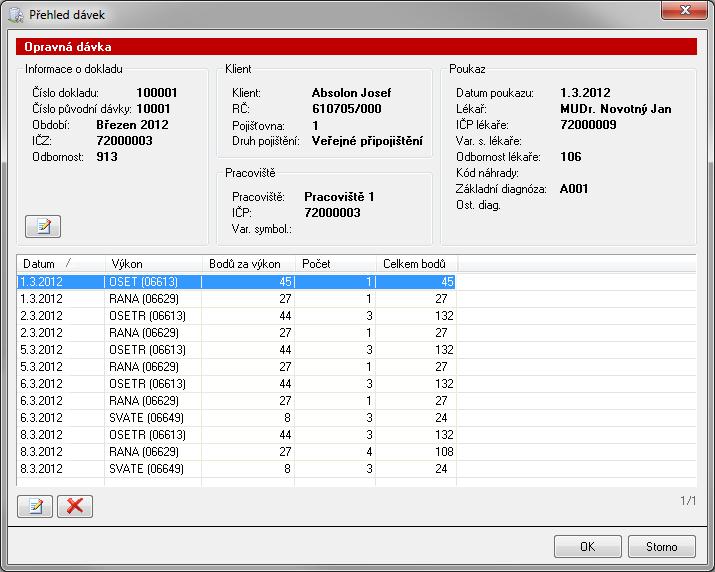Image resolution: width=715 pixels, height=572 pixels.
Task: Click the period value Březen 2012
Action: [132, 125]
